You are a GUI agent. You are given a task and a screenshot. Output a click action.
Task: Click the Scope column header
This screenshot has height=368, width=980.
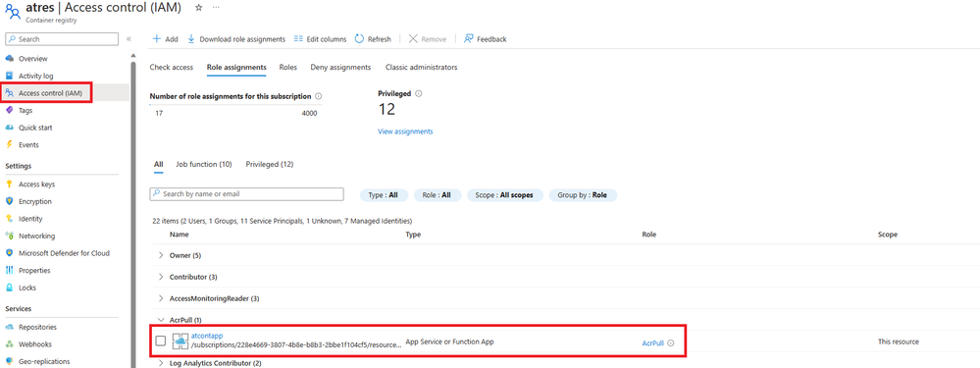point(887,235)
